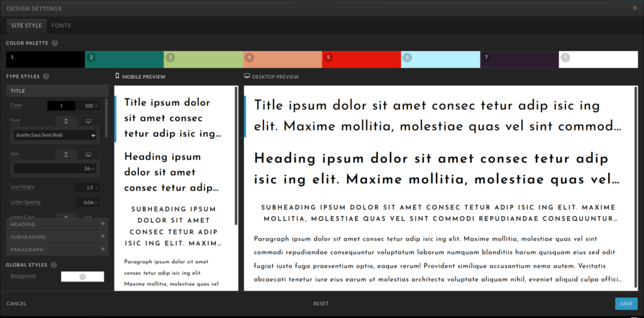Open the Type Styles help icon
The image size is (644, 318).
click(46, 77)
